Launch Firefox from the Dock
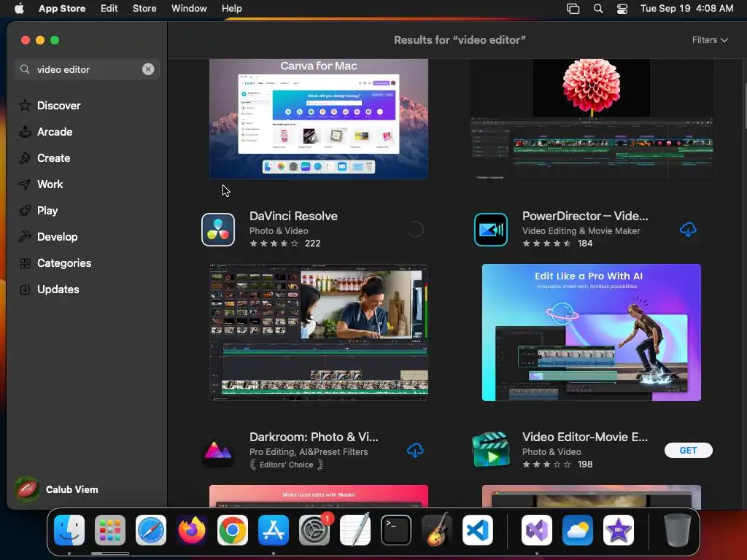 point(192,530)
